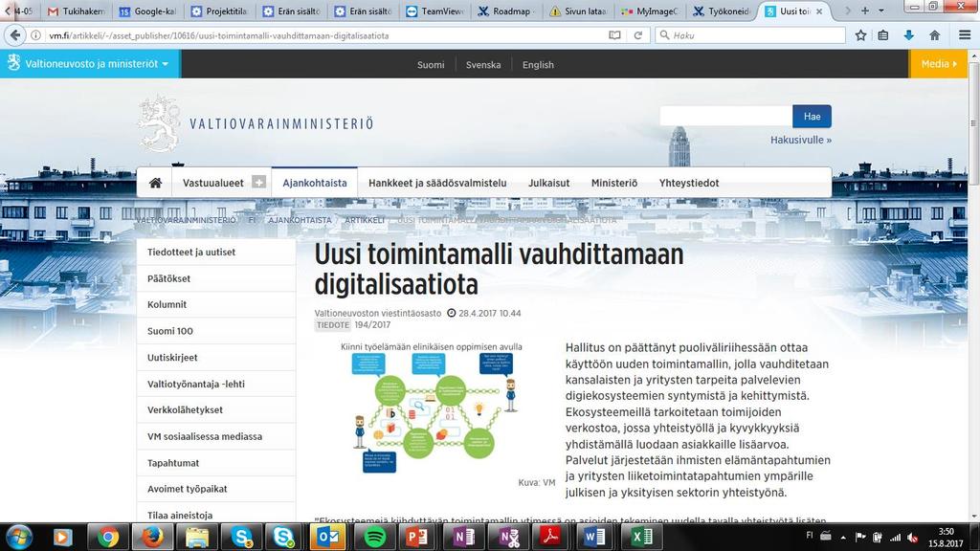Screen dimensions: 980x551
Task: Open the downloads arrow icon
Action: 909,35
